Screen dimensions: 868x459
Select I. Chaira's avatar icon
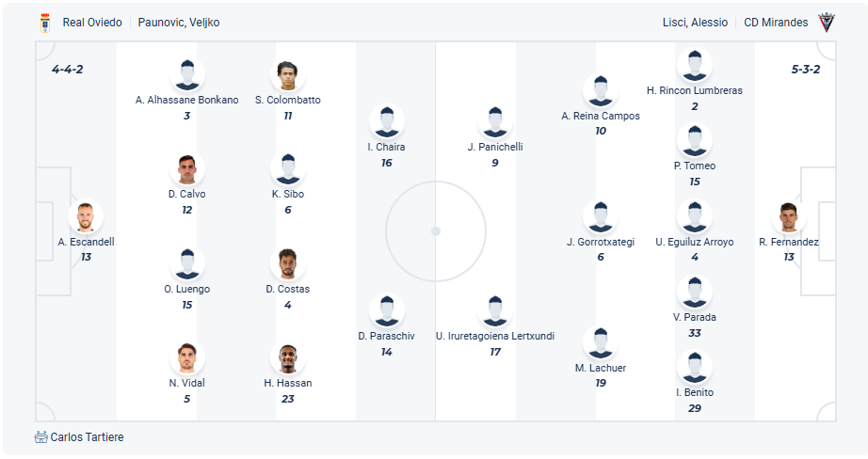[x=386, y=122]
